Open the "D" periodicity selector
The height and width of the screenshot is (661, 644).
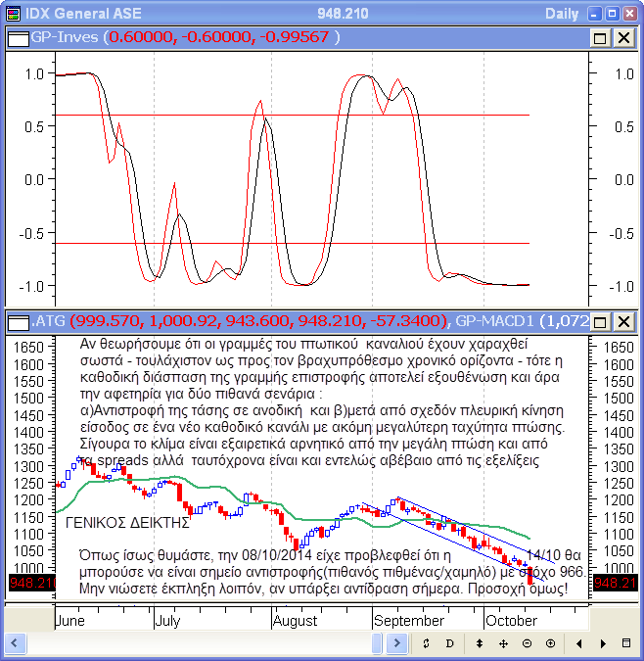click(450, 642)
